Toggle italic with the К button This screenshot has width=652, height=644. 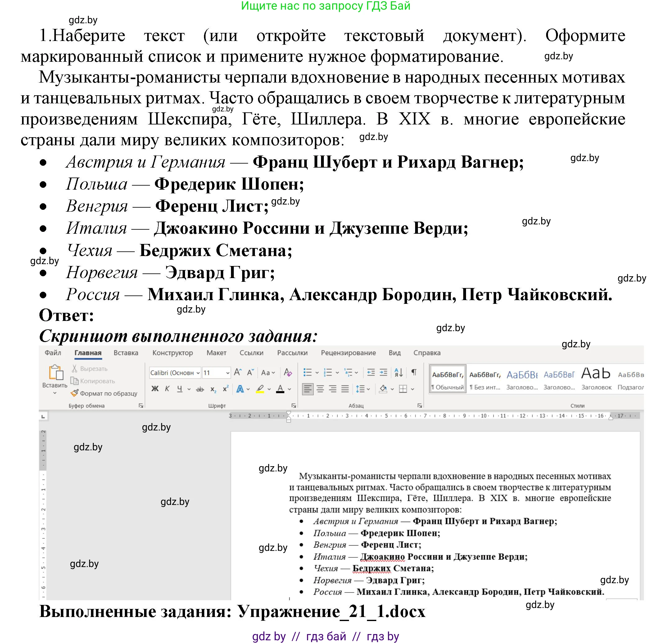coord(167,389)
